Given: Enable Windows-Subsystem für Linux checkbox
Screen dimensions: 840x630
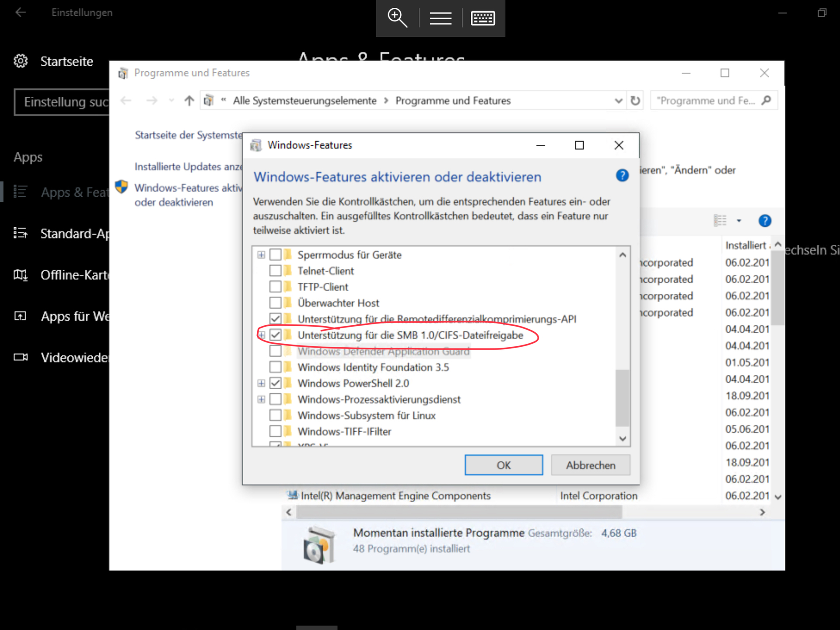Looking at the screenshot, I should click(275, 415).
